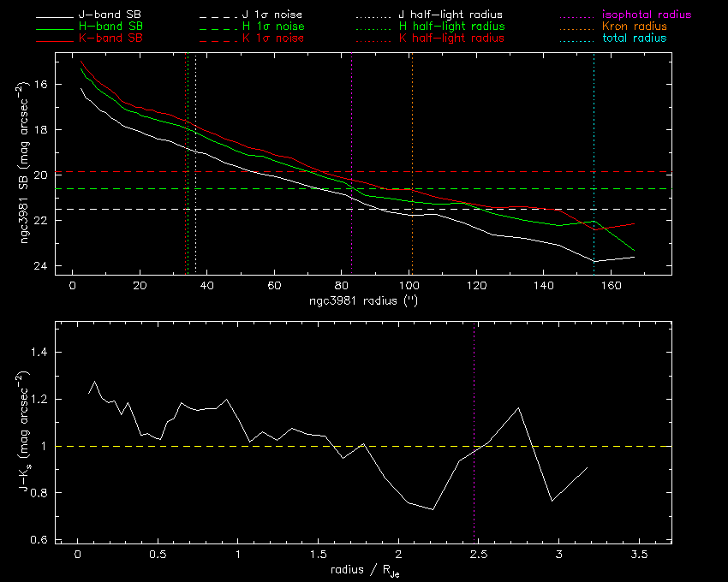Click the white solid line sample beside J-band SB
Viewport: 728px width, 582px height.
tap(55, 16)
